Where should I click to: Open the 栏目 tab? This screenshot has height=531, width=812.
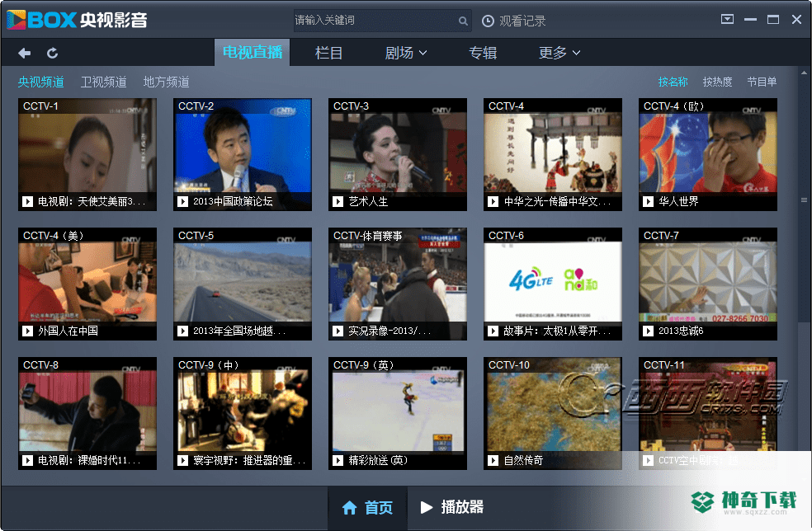[x=328, y=53]
